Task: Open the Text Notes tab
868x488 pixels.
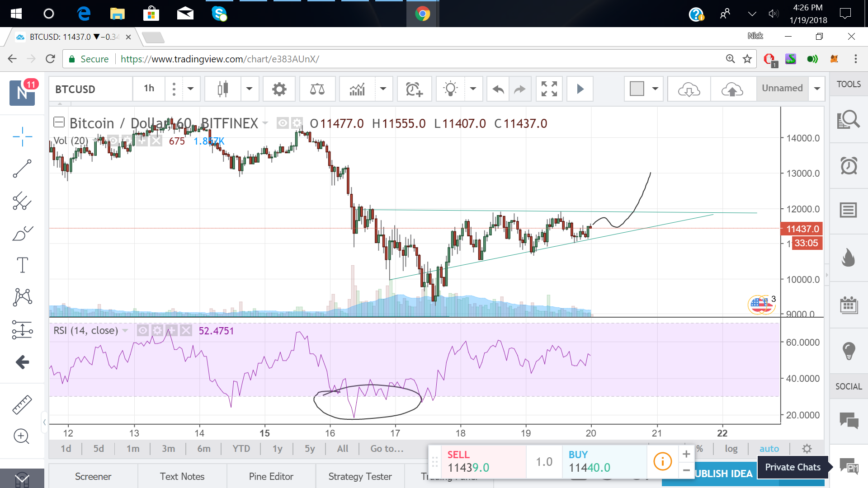Action: click(182, 476)
